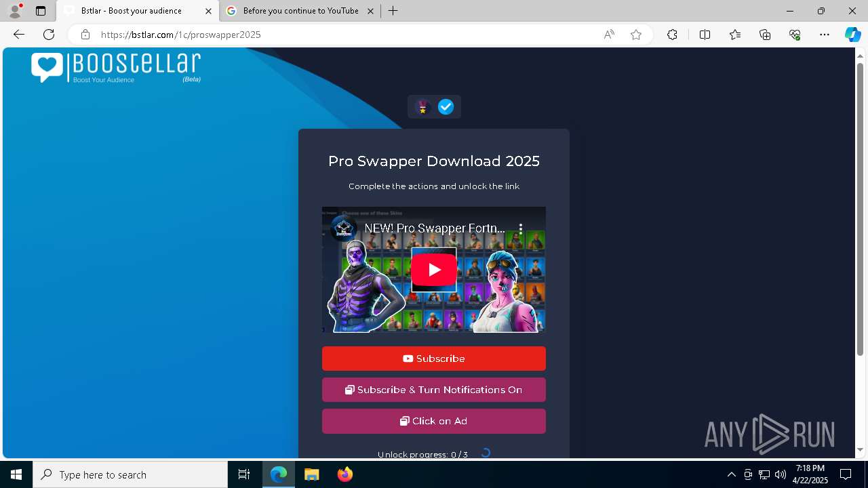This screenshot has width=868, height=488.
Task: Show hidden system tray icons
Action: 731,474
